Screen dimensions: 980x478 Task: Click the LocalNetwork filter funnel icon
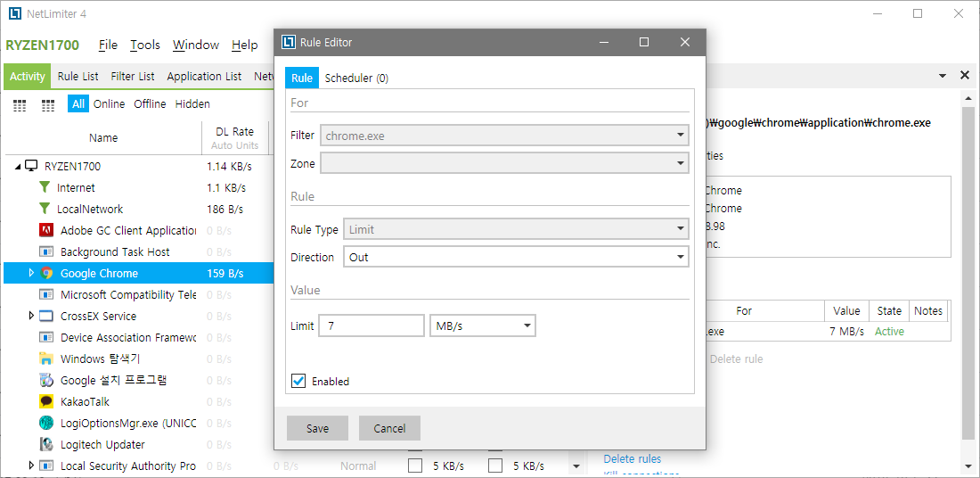(45, 209)
